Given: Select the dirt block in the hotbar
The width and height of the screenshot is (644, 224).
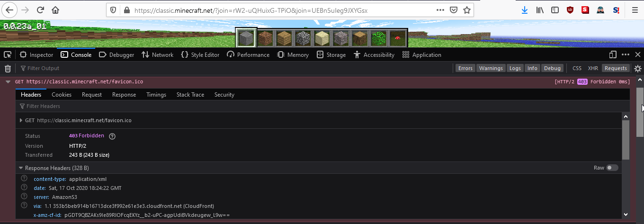Looking at the screenshot, I should pyautogui.click(x=265, y=37).
